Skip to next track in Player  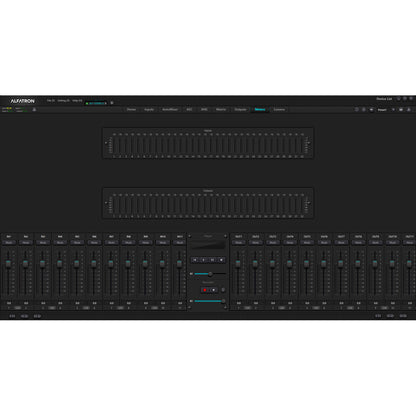pos(212,260)
